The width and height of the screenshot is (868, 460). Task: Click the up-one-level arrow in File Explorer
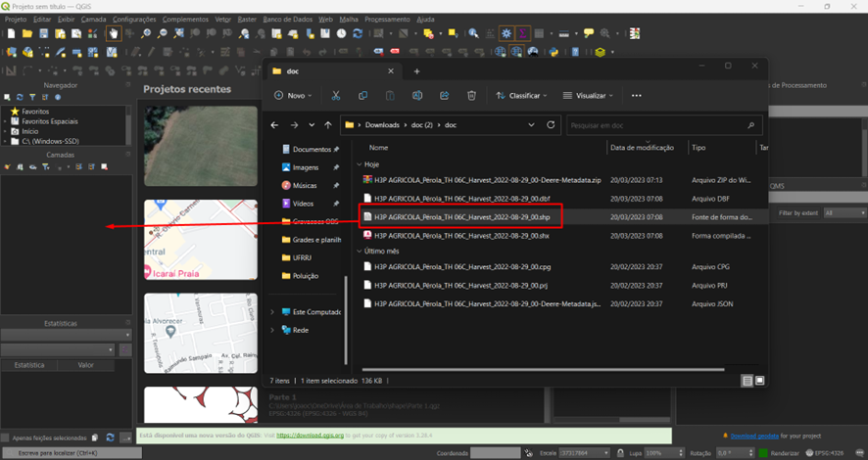pos(328,125)
